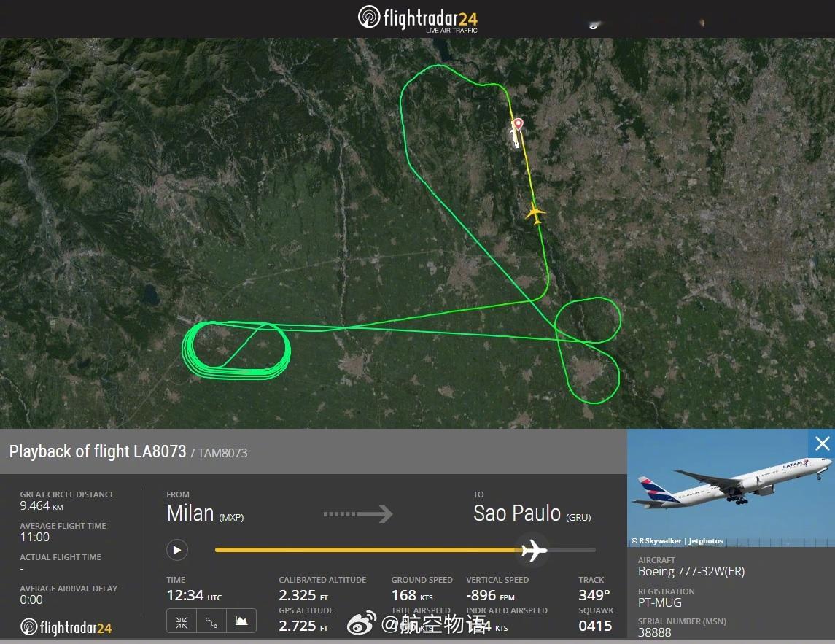
Task: Click the Sao Paulo (GRU) destination
Action: click(532, 513)
